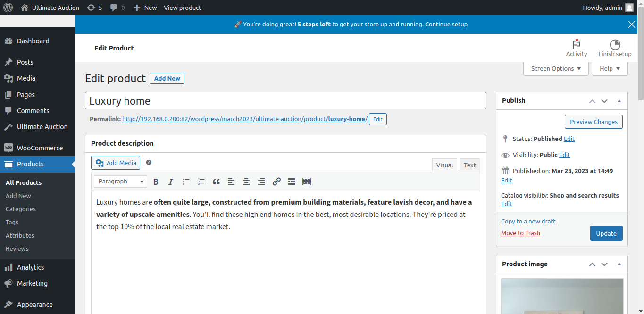The width and height of the screenshot is (644, 314).
Task: Open Ultimate Auction site home link
Action: 50,8
